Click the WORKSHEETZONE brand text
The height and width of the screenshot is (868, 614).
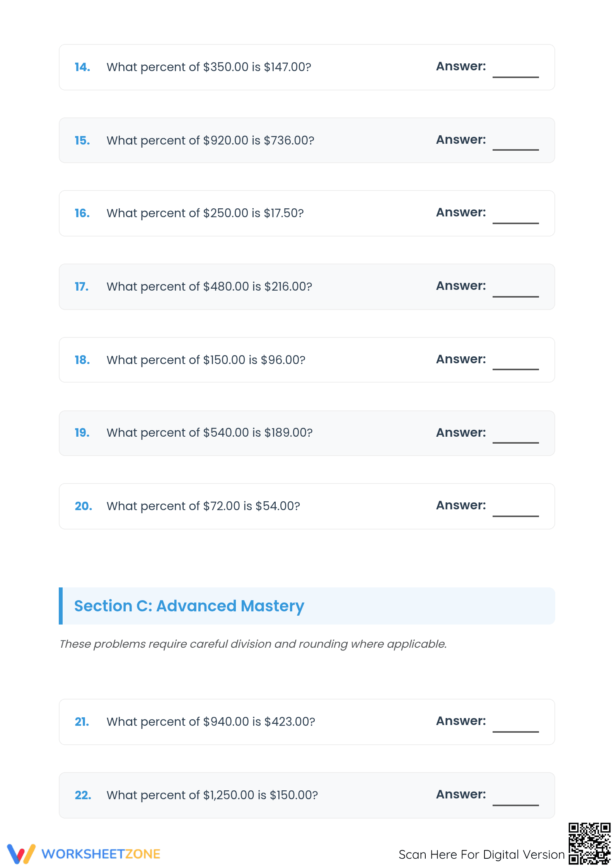coord(101,854)
